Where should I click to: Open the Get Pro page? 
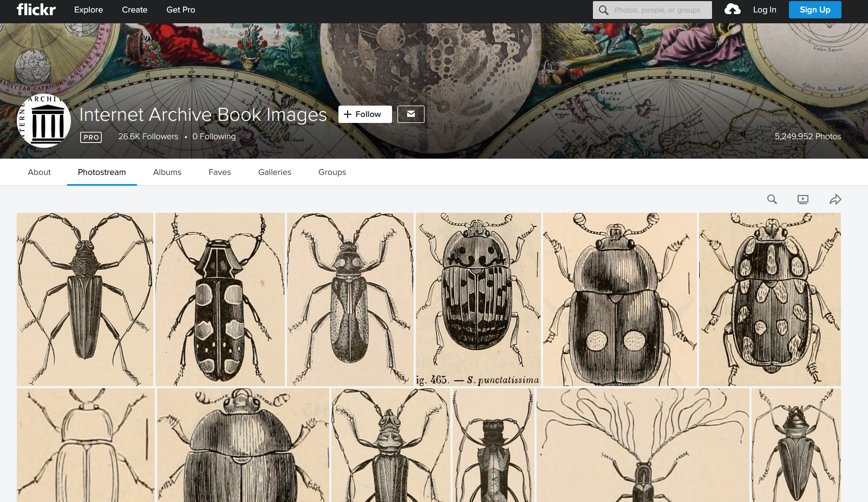point(181,10)
